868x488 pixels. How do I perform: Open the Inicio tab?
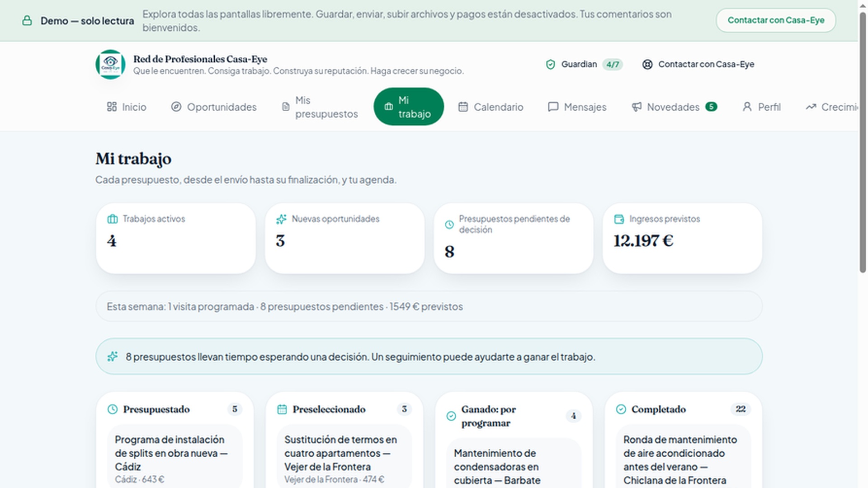click(x=127, y=107)
